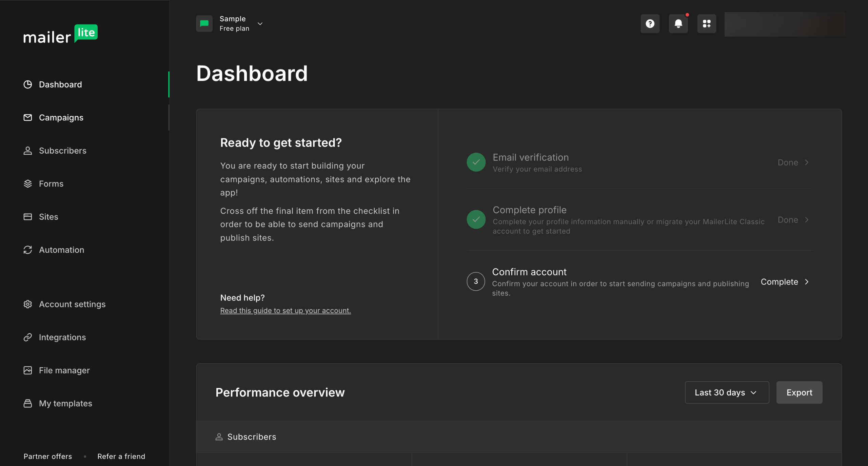Screen dimensions: 868x466
Task: Click the Email verification green checkmark
Action: (x=476, y=162)
